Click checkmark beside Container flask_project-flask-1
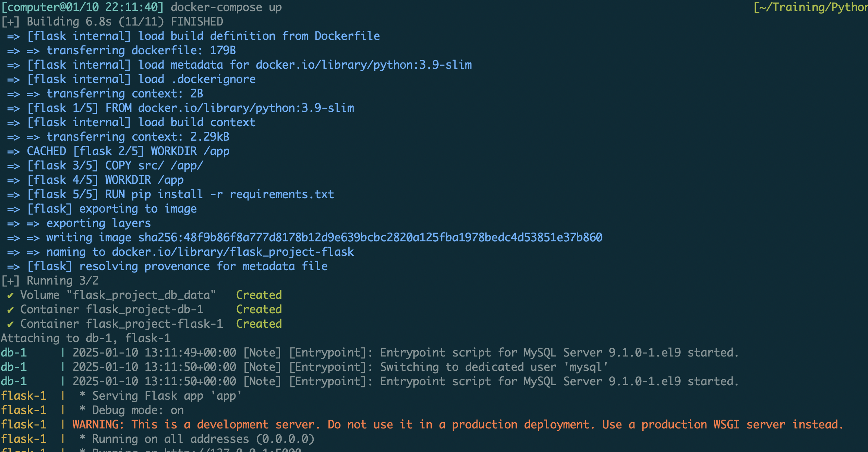 pos(10,324)
